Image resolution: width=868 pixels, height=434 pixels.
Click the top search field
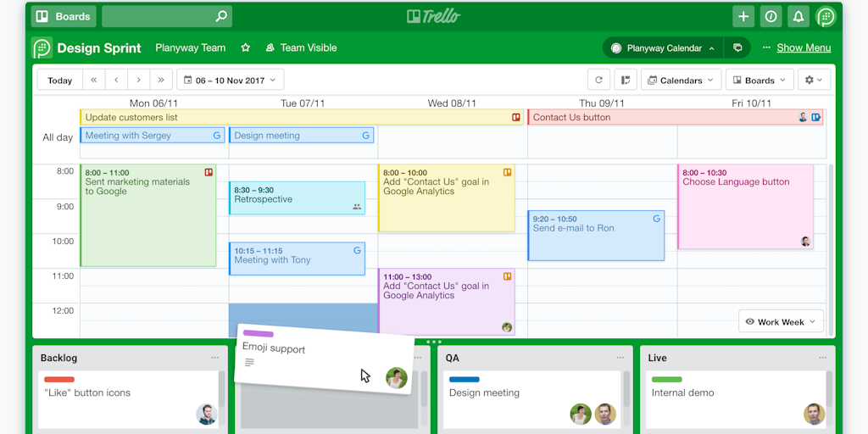pos(167,17)
